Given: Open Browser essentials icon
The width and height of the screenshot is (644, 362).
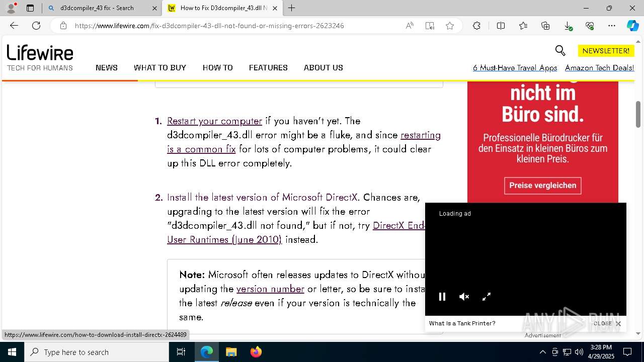Looking at the screenshot, I should pos(590,26).
